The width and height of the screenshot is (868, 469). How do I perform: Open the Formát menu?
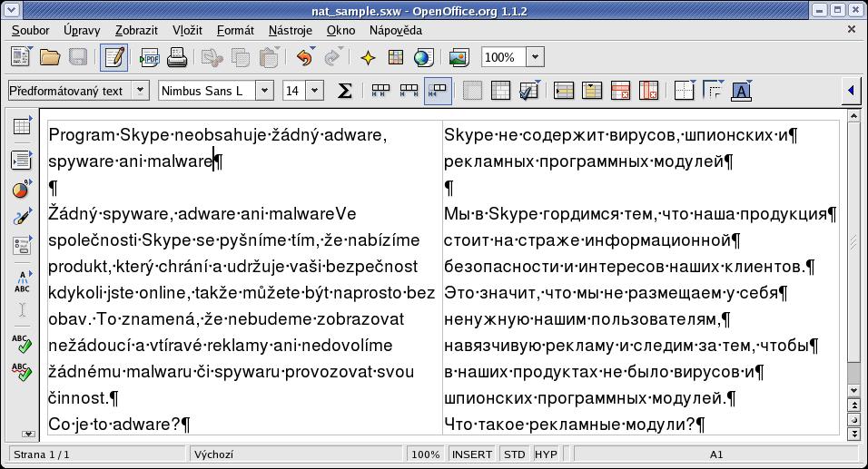tap(235, 31)
